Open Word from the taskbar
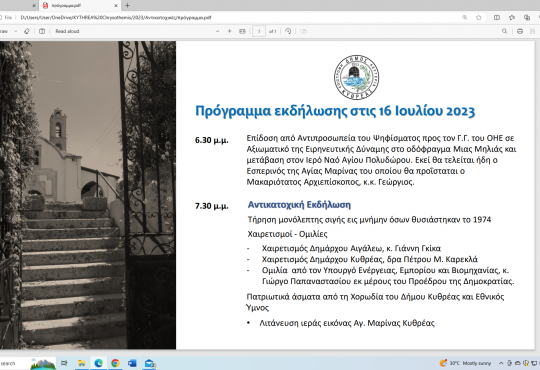The height and width of the screenshot is (370, 540). tap(132, 363)
